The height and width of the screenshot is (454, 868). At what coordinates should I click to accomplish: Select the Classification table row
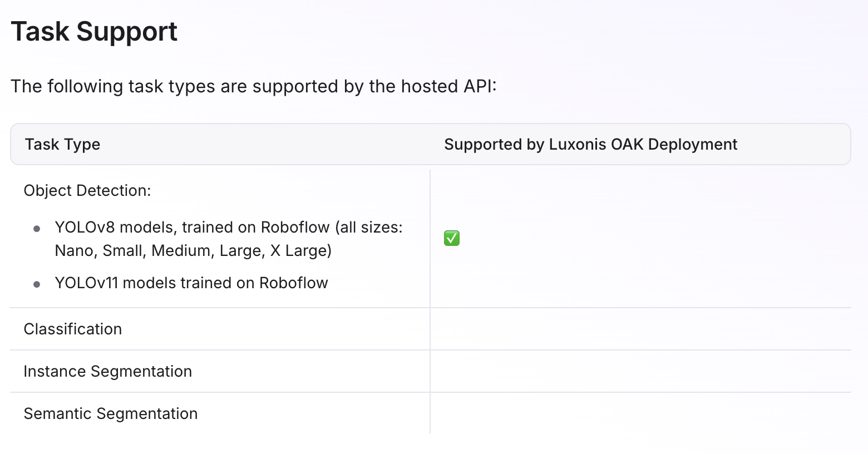click(431, 329)
